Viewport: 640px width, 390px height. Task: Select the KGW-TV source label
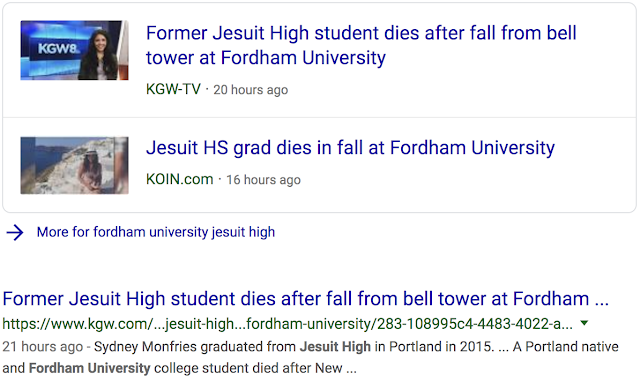click(x=173, y=89)
